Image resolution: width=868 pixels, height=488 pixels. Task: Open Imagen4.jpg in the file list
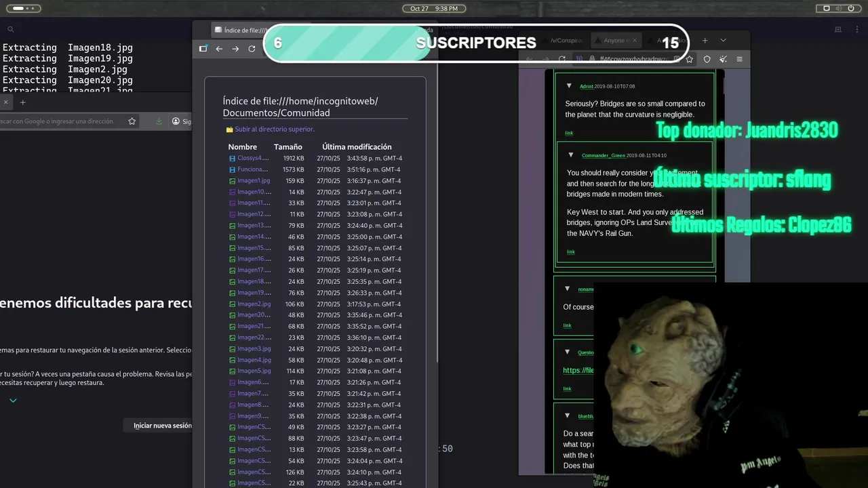(x=254, y=360)
